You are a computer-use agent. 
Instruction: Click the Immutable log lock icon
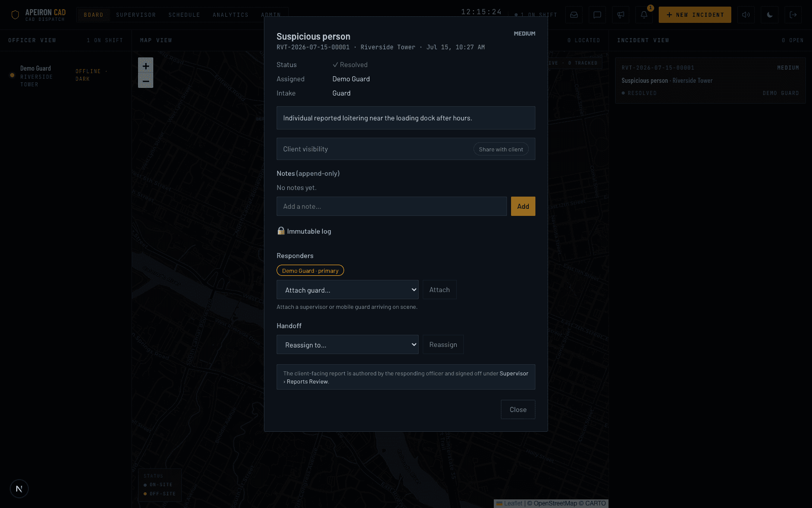pos(281,231)
